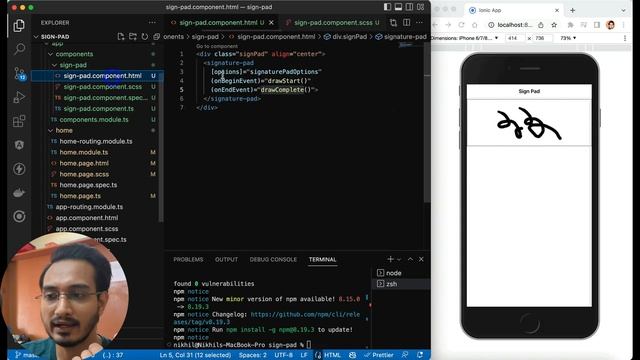Open home.page.ts file

click(80, 196)
